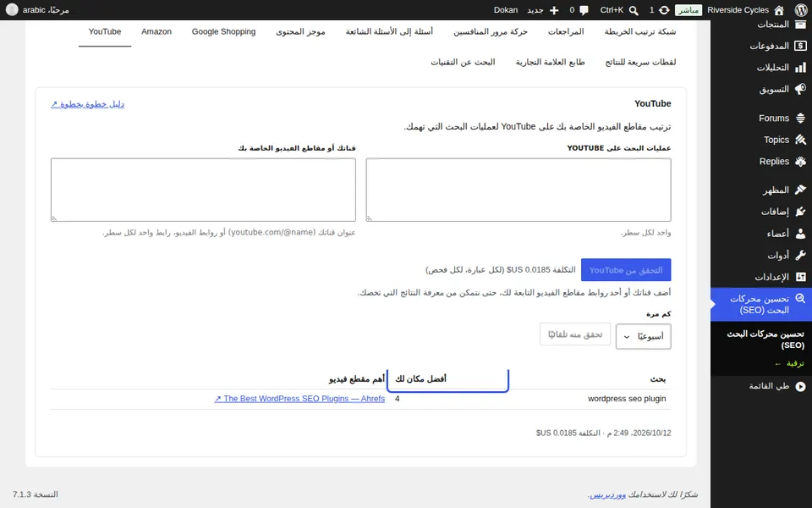The image size is (812, 508).
Task: Open the البحث عن التقنيات tab
Action: pyautogui.click(x=463, y=62)
